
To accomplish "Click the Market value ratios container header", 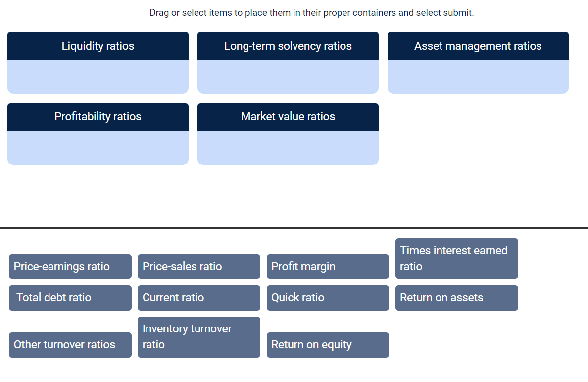I will click(288, 117).
